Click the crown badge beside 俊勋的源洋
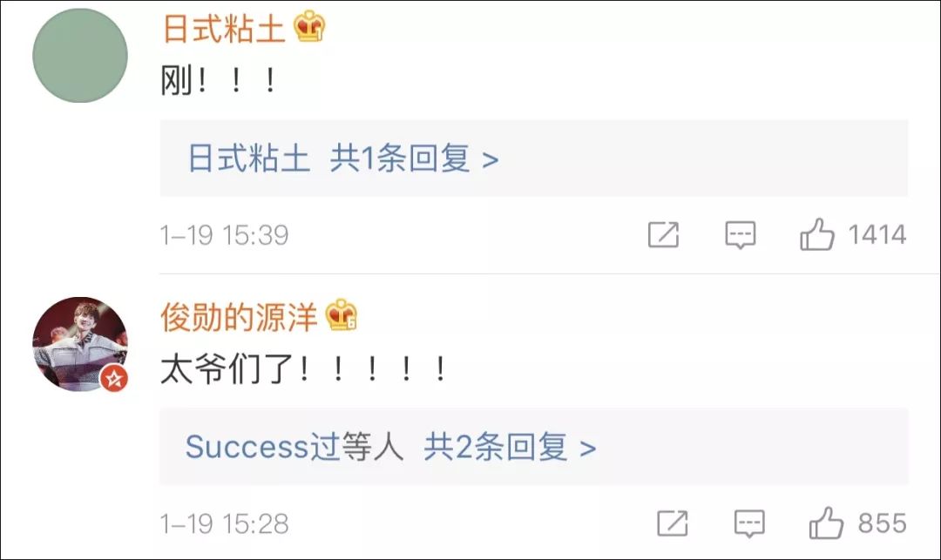Viewport: 941px width, 560px height. [x=341, y=315]
